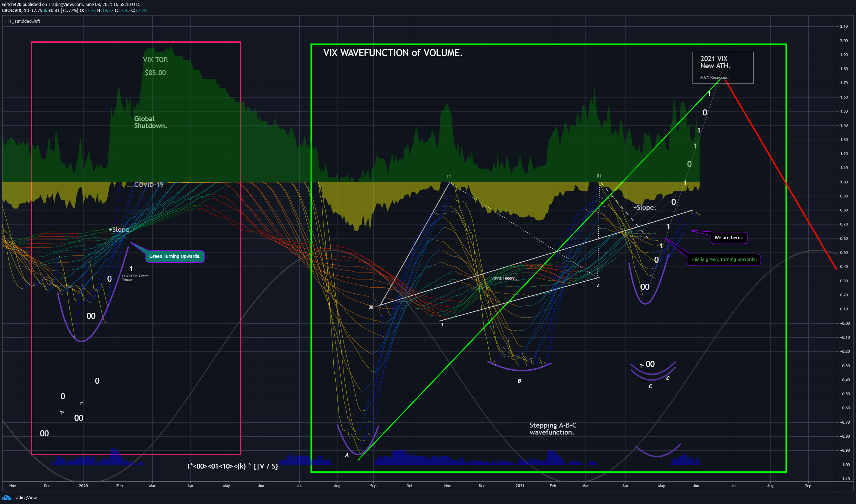Click the 1.00 value on price axis
Viewport: 856px width, 504px height.
(844, 182)
